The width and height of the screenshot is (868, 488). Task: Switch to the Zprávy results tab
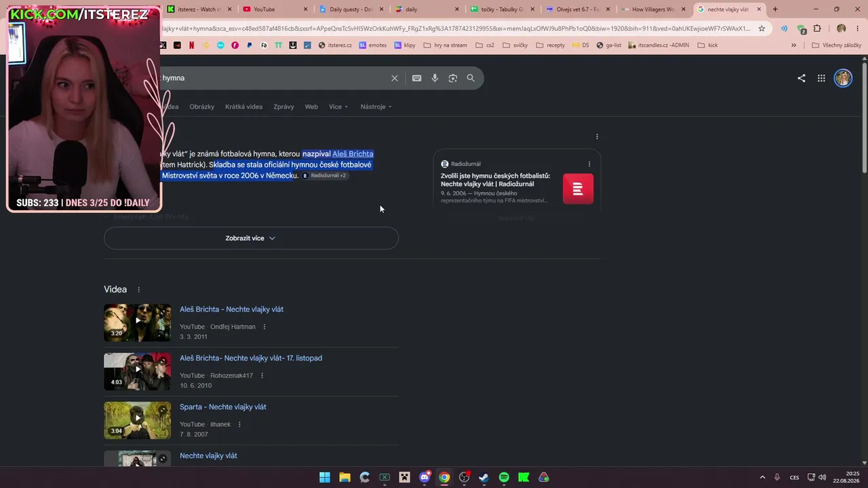283,106
